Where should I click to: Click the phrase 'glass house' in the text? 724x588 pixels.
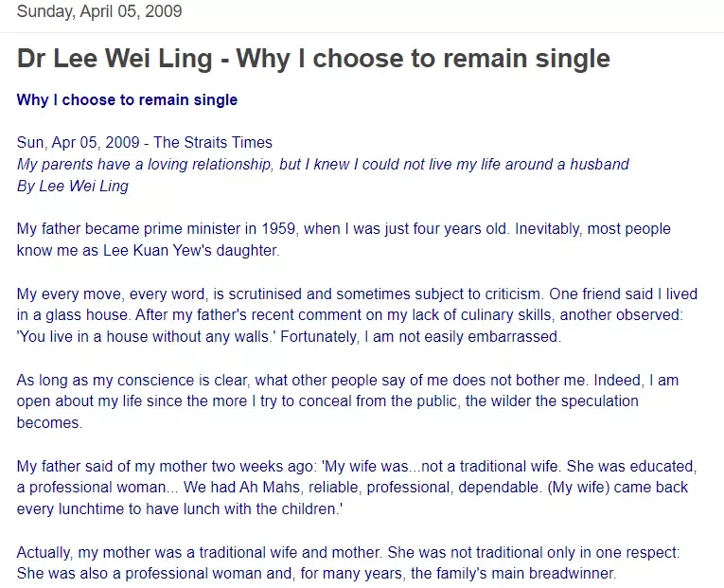(x=88, y=315)
